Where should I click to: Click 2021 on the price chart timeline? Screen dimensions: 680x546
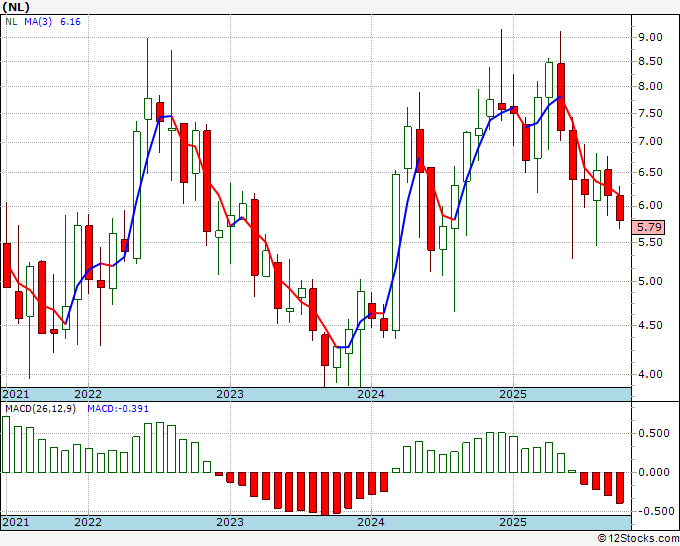[x=16, y=394]
